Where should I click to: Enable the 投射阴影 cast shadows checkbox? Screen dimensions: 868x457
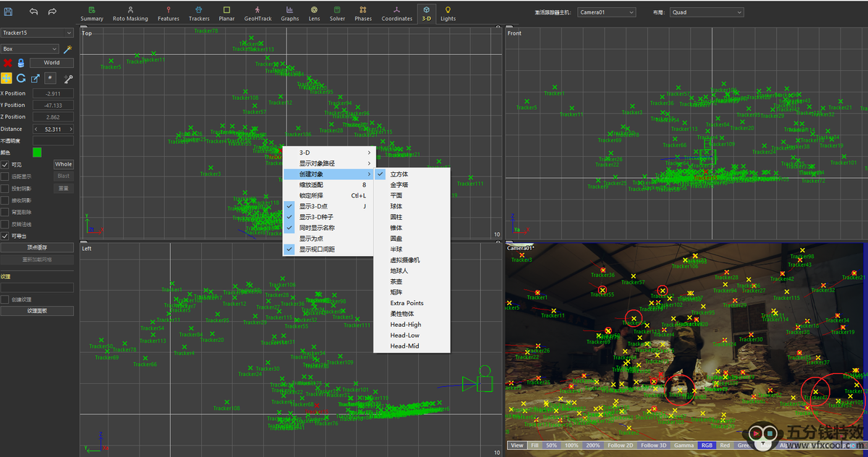[x=5, y=188]
